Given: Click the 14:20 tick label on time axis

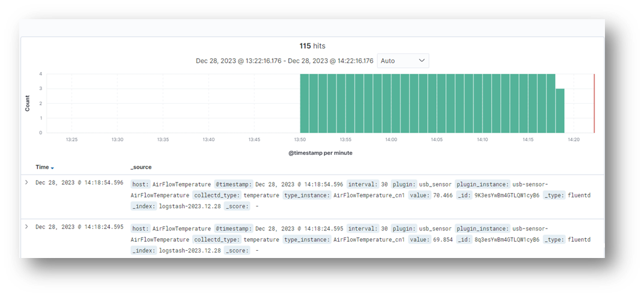Looking at the screenshot, I should tap(573, 140).
